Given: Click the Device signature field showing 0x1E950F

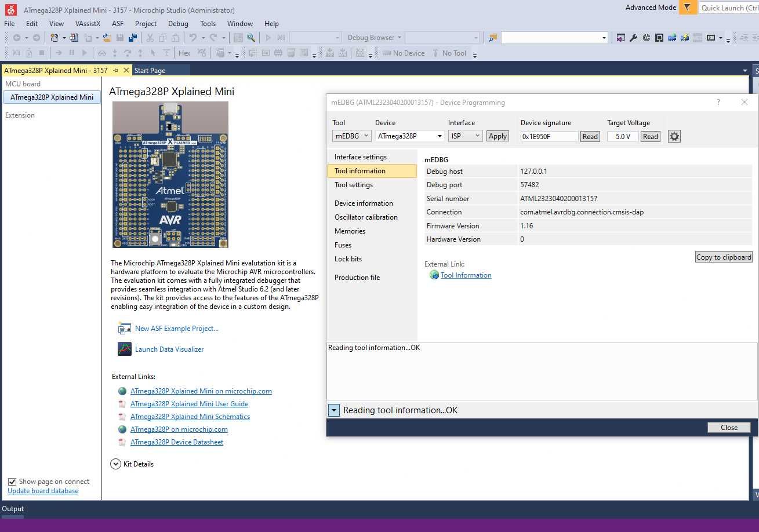Looking at the screenshot, I should click(549, 137).
